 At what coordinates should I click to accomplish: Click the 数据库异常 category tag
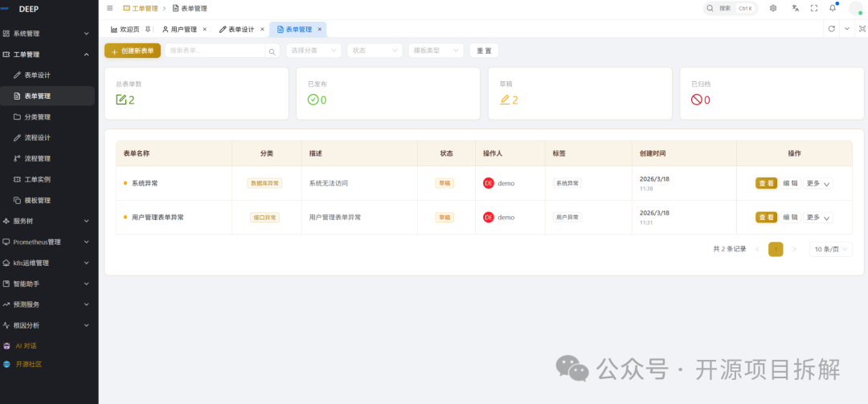click(x=264, y=183)
